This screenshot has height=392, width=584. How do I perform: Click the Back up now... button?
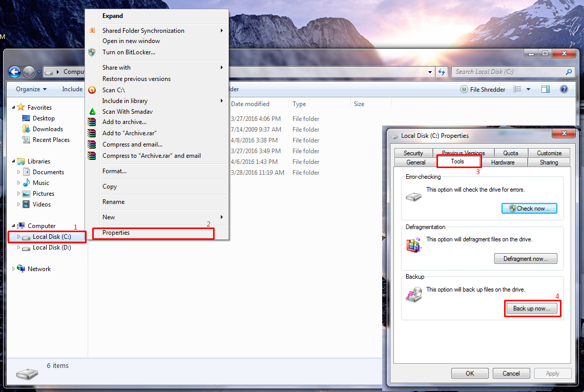click(531, 308)
